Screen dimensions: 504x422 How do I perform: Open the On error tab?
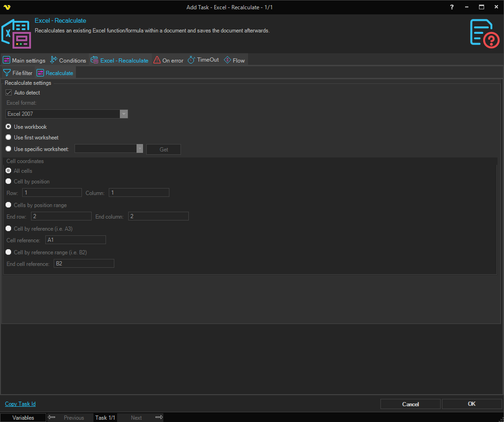coord(168,60)
